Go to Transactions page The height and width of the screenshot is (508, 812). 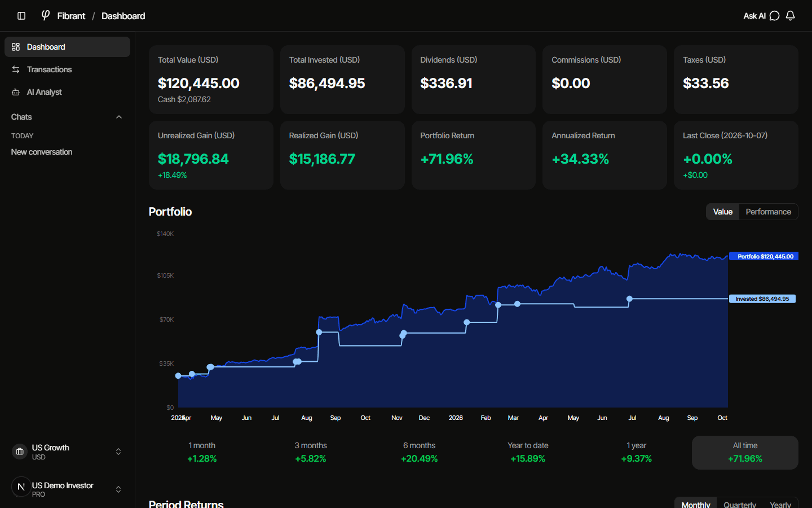click(67, 69)
